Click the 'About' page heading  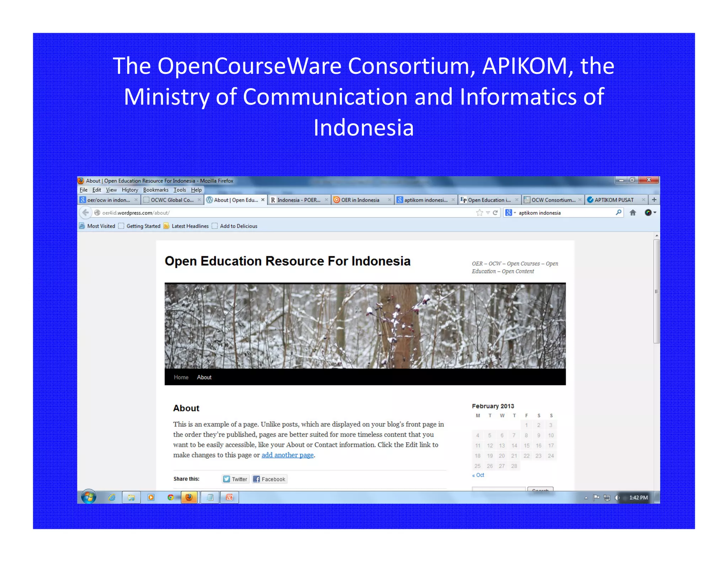(x=186, y=408)
